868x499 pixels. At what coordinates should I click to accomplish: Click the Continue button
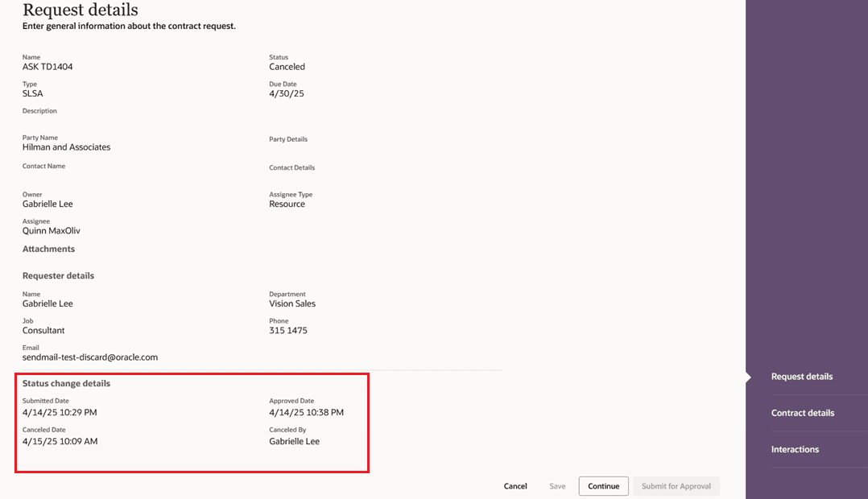[x=603, y=486]
